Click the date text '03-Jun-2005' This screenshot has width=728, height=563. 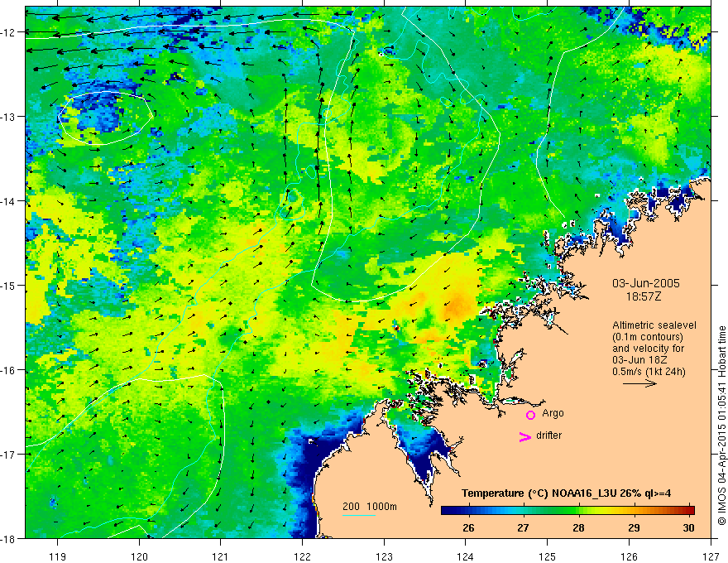[x=646, y=283]
